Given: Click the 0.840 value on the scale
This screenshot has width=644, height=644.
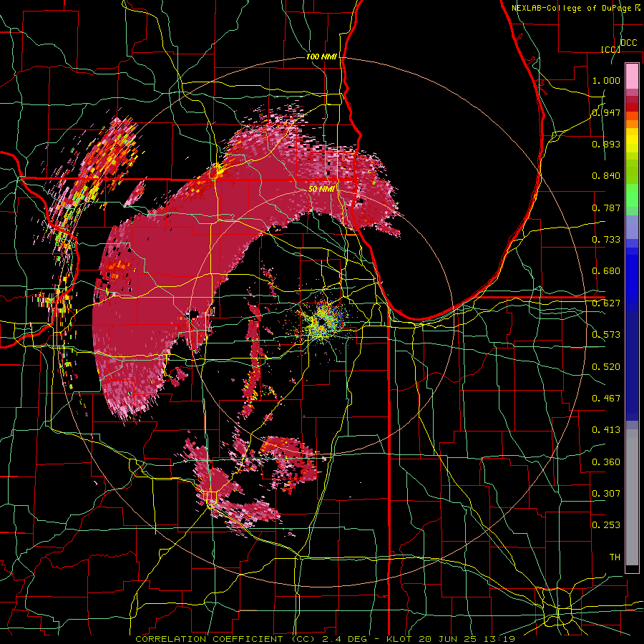Looking at the screenshot, I should 606,176.
